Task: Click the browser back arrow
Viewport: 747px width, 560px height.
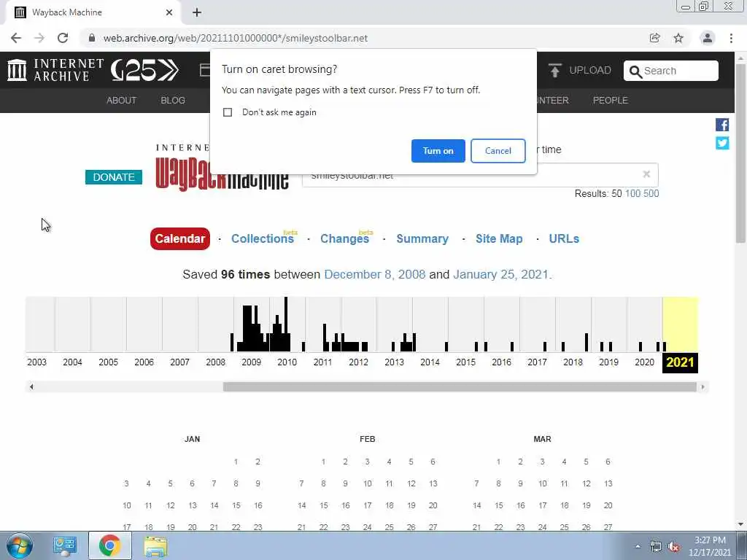Action: pos(16,38)
